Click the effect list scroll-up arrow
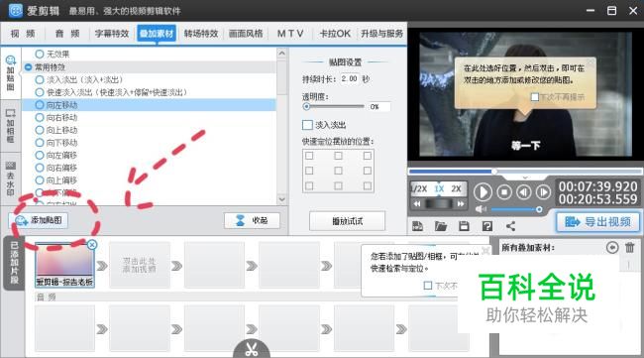Viewport: 644px width, 358px height. 281,53
